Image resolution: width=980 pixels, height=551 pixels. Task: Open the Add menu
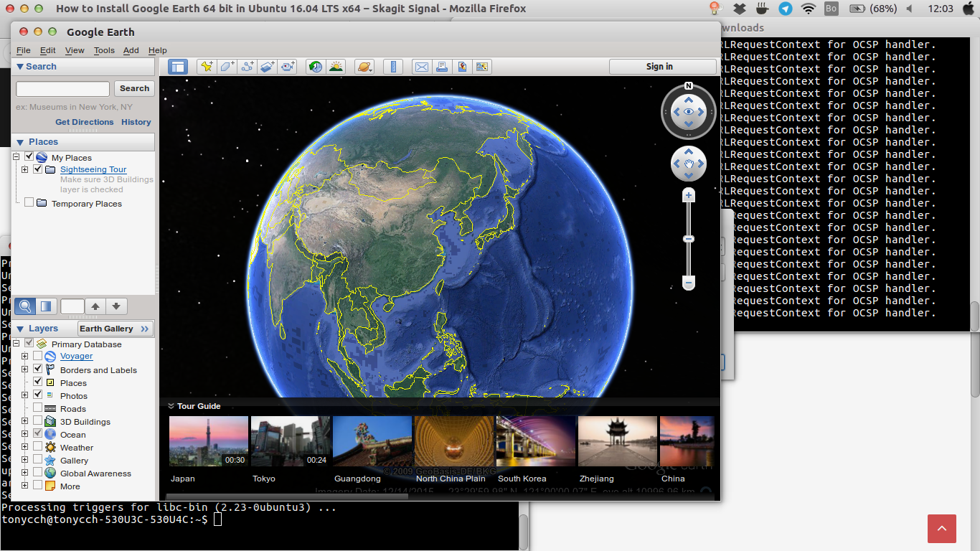click(x=131, y=50)
